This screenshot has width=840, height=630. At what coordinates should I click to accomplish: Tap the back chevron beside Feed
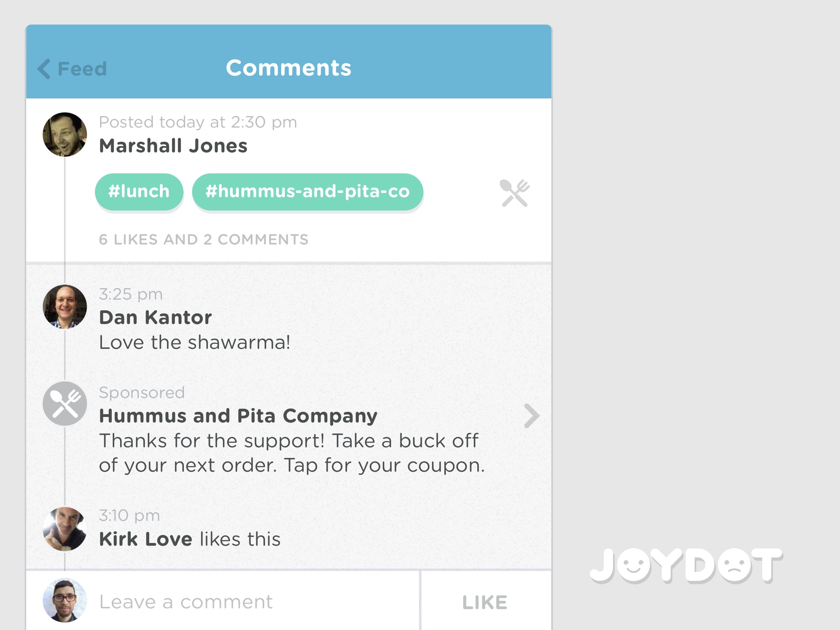[x=44, y=69]
